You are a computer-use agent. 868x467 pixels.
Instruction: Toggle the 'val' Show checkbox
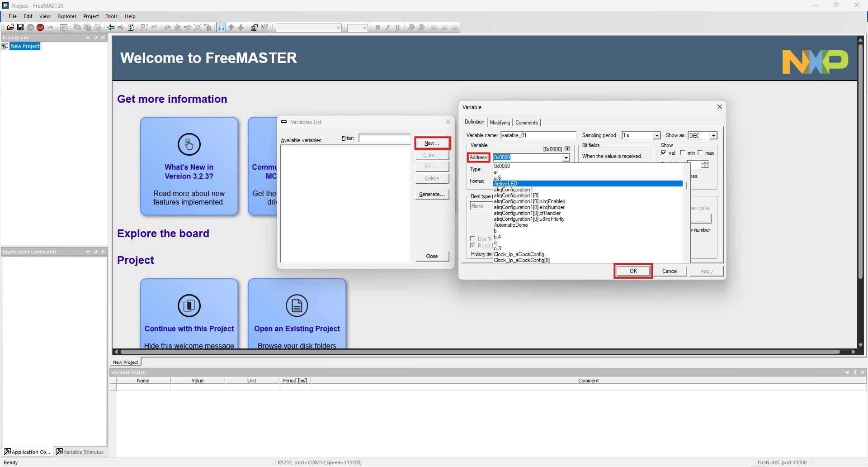(664, 153)
